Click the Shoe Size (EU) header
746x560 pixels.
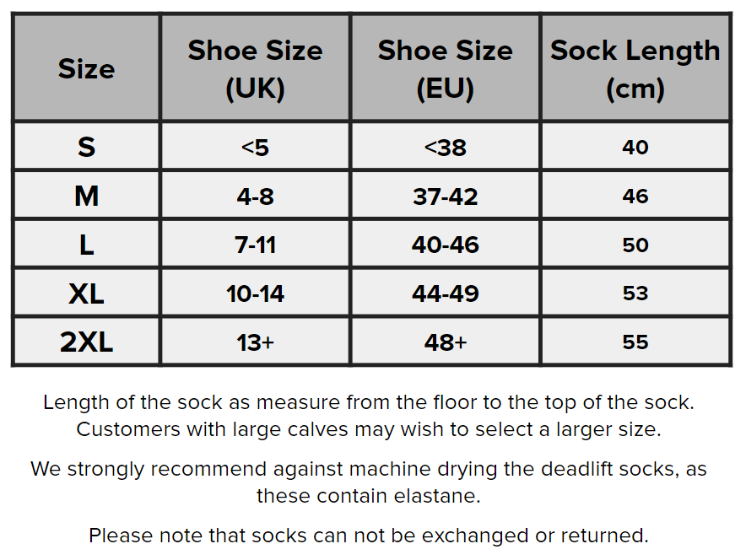click(x=445, y=68)
